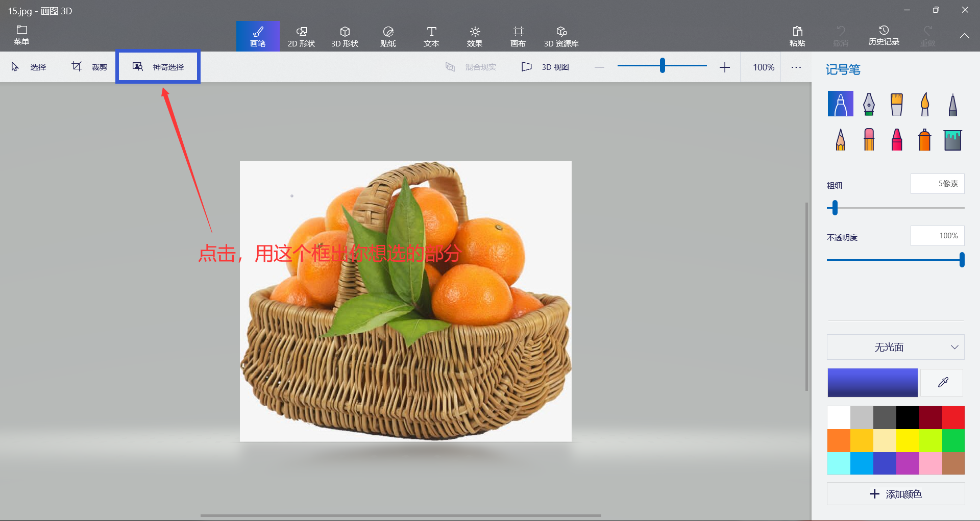Select the marker 记号笔 brush

841,104
